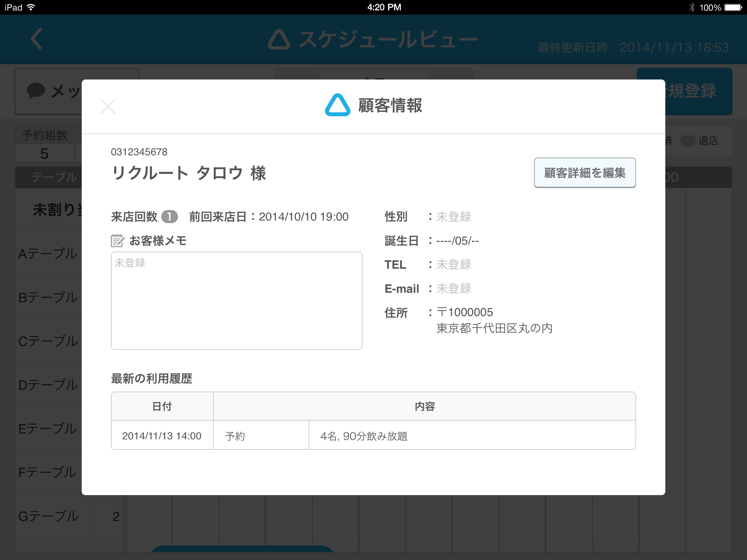Tap the back chevron in the header
747x560 pixels.
click(x=36, y=39)
